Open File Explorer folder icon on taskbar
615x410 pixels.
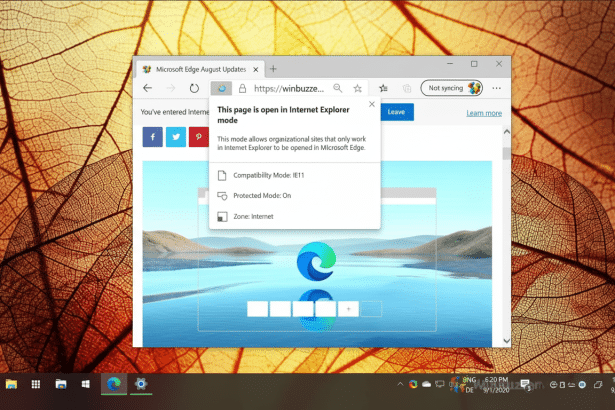[11, 384]
